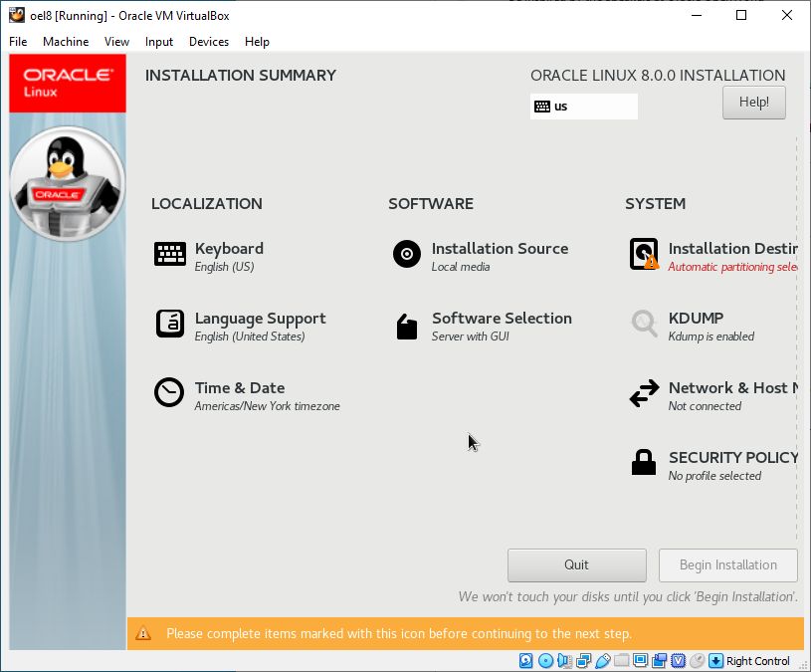811x672 pixels.
Task: Click the USB devices status icon
Action: coord(603,661)
